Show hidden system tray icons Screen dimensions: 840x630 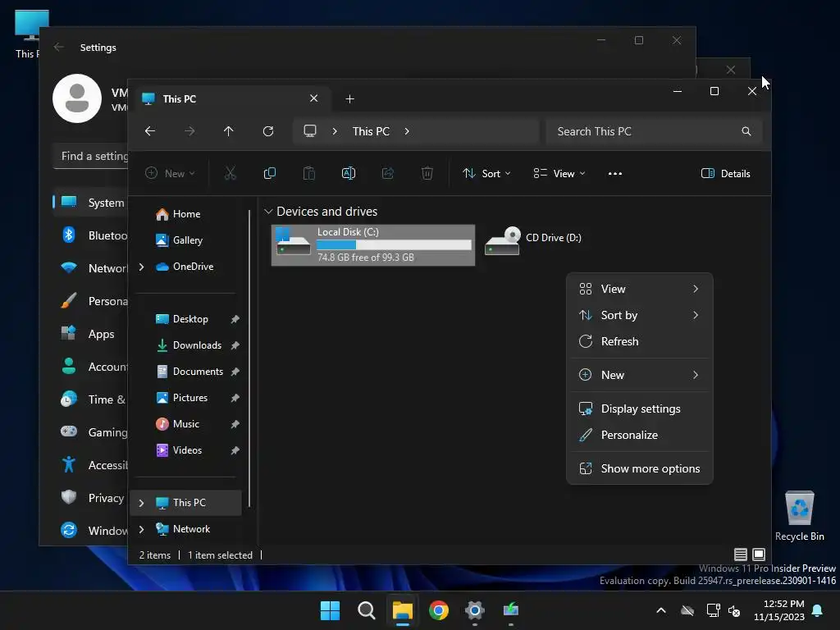661,610
